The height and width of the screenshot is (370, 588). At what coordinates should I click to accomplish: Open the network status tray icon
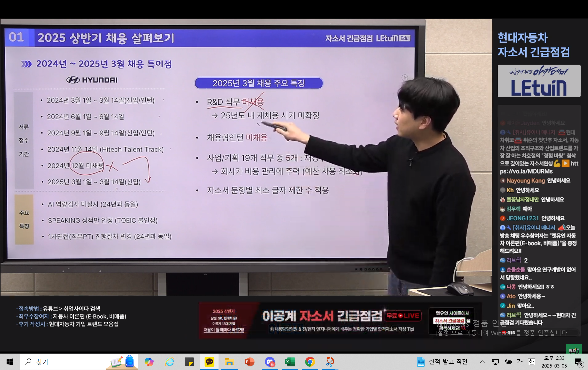[495, 362]
